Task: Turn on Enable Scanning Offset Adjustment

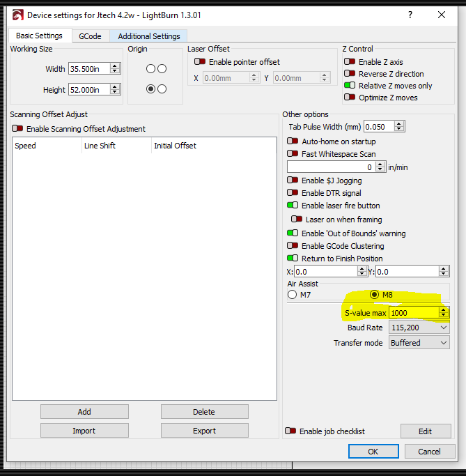Action: click(17, 129)
